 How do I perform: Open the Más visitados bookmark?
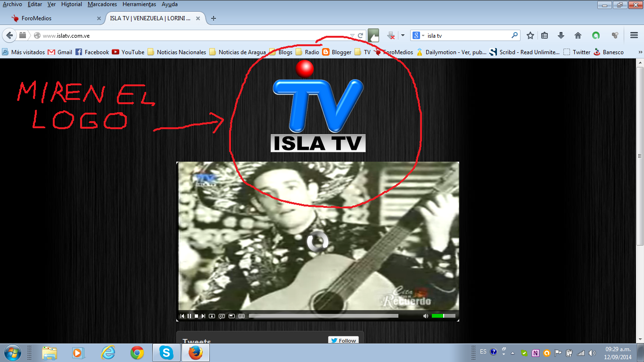[x=24, y=52]
